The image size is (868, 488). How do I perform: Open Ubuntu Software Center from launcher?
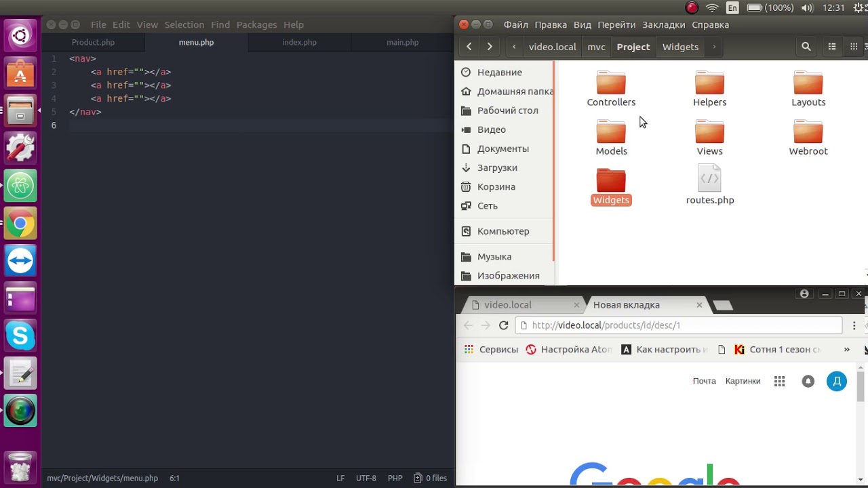click(x=20, y=73)
